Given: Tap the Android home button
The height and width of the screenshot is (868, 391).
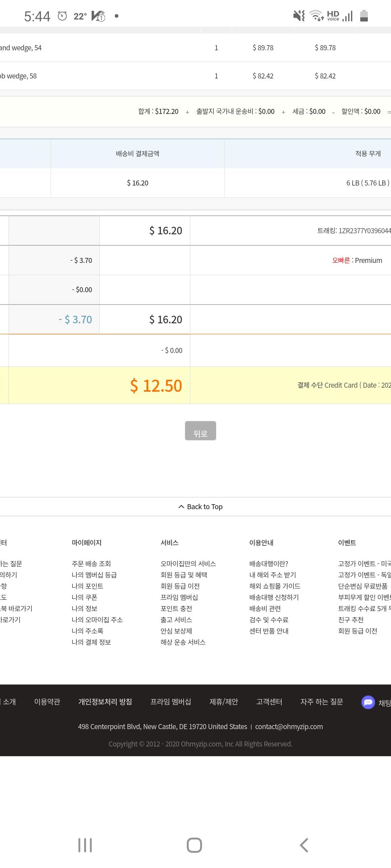Looking at the screenshot, I should point(194,845).
